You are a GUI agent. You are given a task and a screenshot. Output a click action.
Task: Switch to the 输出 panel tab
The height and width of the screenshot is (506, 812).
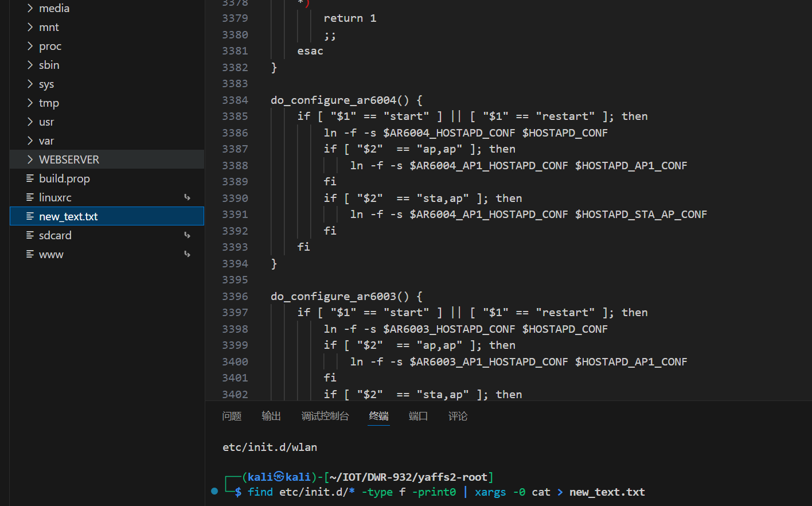[x=271, y=416]
